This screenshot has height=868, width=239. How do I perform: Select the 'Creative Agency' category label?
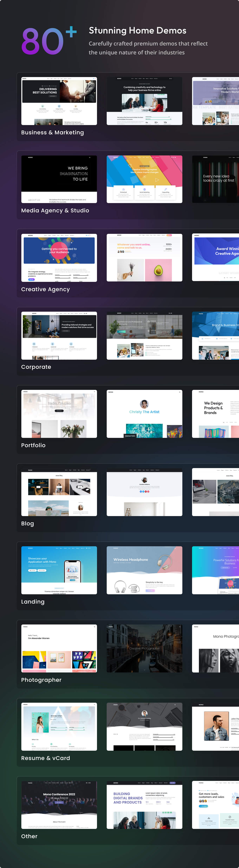[x=46, y=289]
